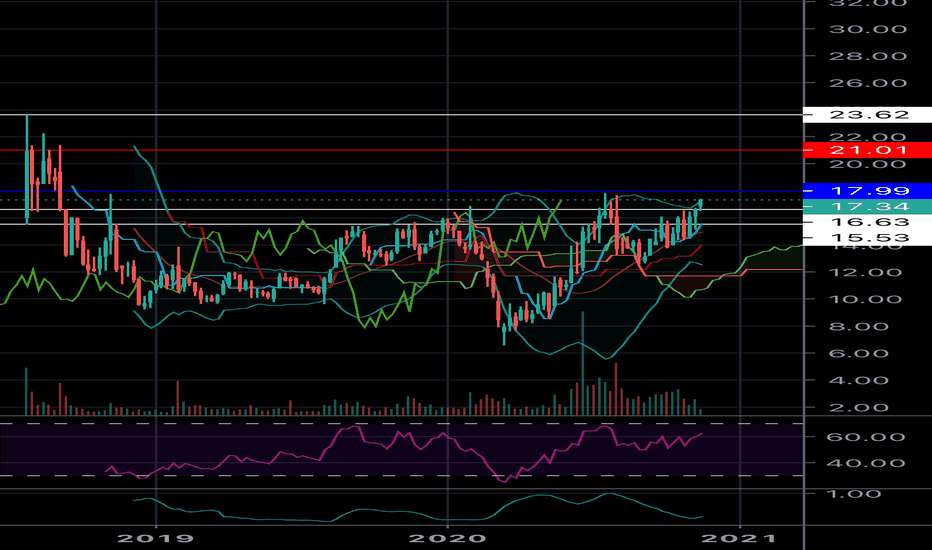Click the 26.00 price scale value
This screenshot has height=550, width=932.
868,83
